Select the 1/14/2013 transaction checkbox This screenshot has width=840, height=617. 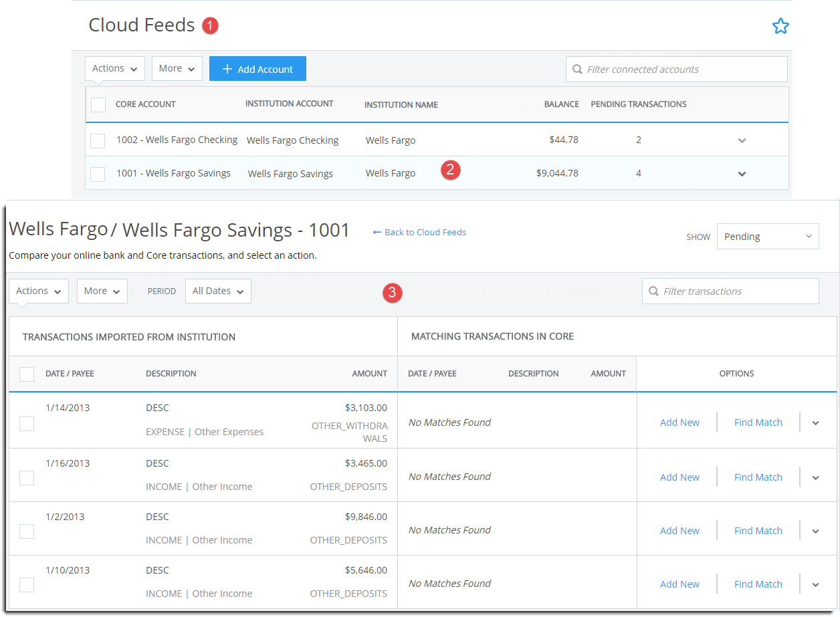click(27, 423)
